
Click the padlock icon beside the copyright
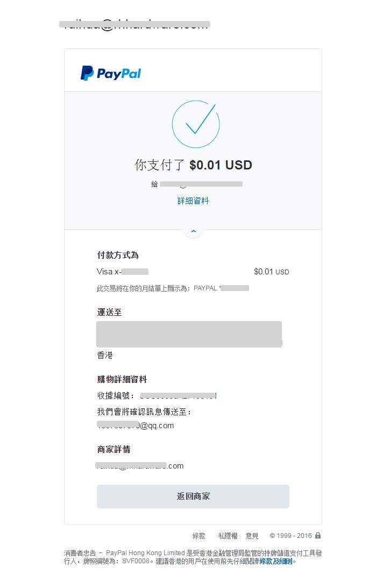coord(318,536)
